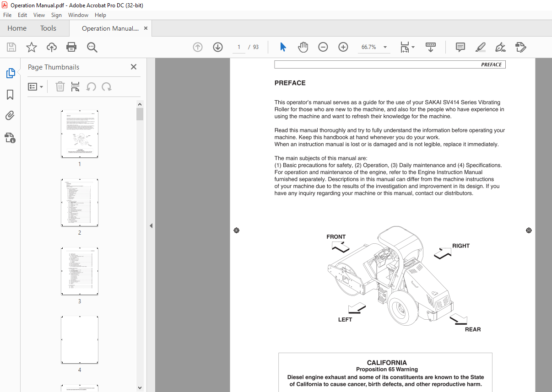Close the Page Thumbnails panel
This screenshot has height=392, width=552.
coord(134,67)
